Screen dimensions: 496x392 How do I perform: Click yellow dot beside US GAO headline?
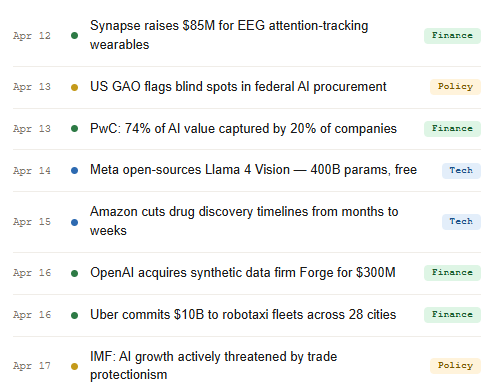74,87
